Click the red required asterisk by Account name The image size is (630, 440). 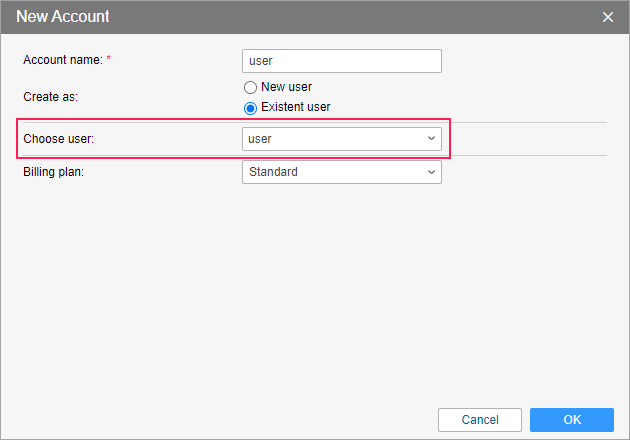109,60
